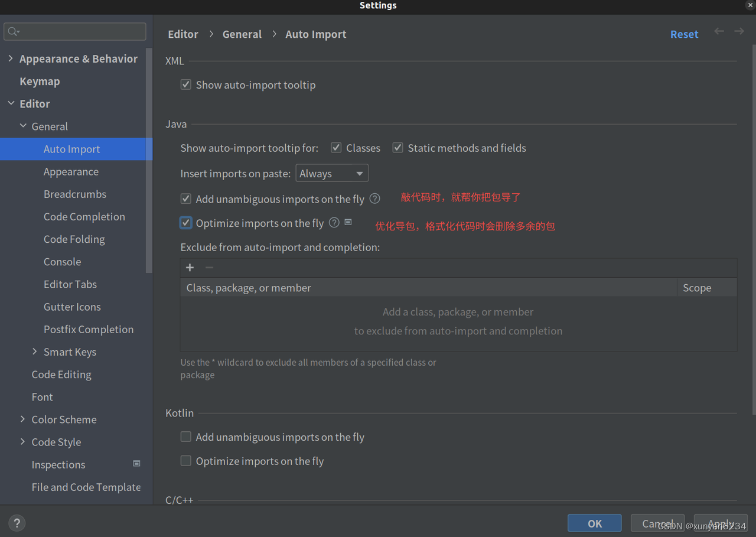Toggle XML Show auto-import tooltip checkbox
756x537 pixels.
point(186,84)
